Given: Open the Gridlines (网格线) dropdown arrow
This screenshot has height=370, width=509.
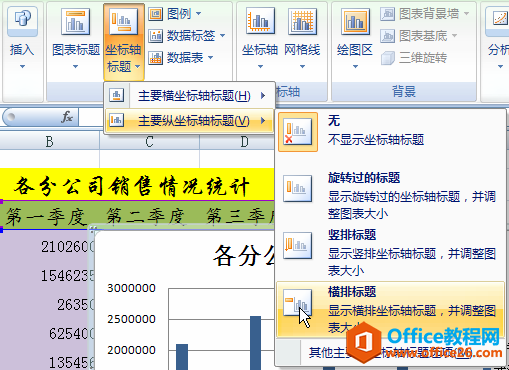Looking at the screenshot, I should coord(302,67).
